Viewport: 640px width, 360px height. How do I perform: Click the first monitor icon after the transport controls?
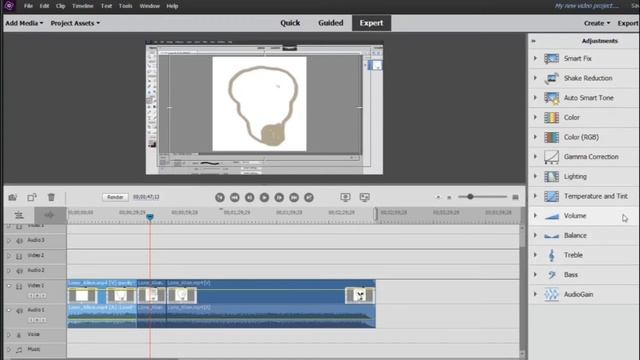345,198
